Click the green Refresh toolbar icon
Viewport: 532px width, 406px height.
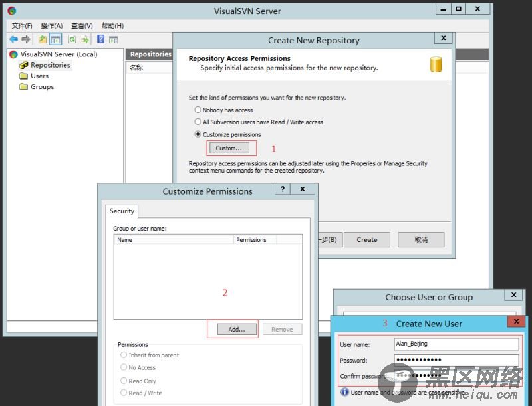(x=72, y=39)
